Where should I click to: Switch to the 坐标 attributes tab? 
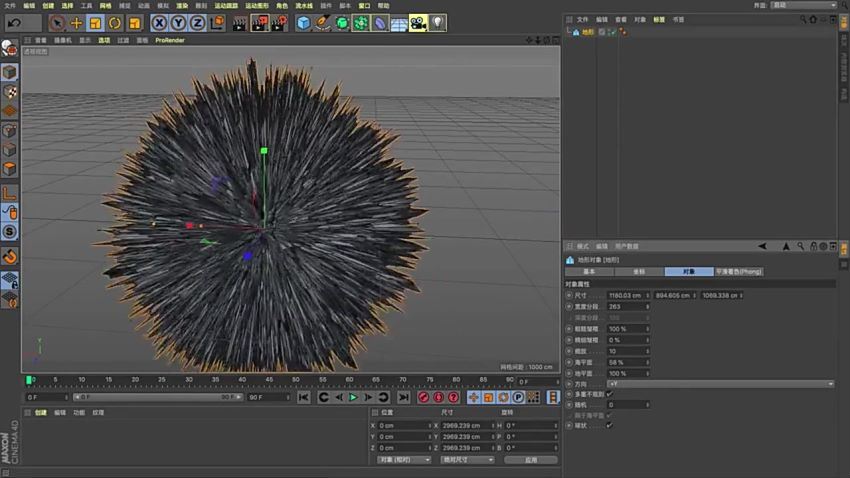(639, 272)
